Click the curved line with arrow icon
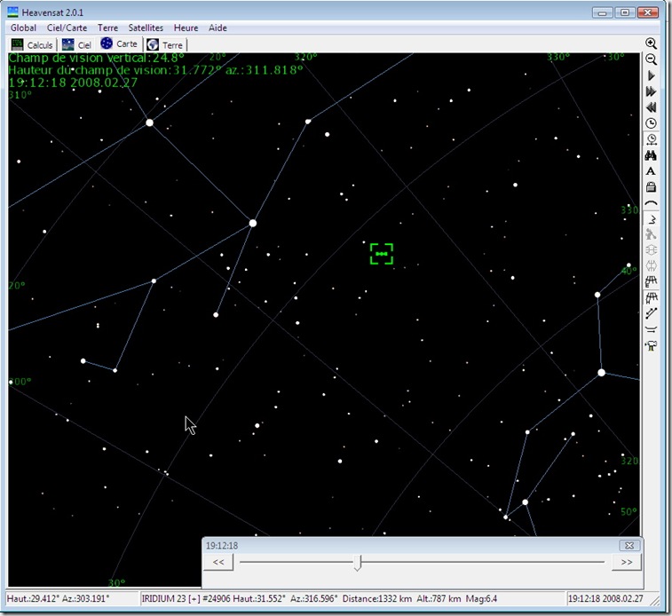This screenshot has width=672, height=616. 651,329
